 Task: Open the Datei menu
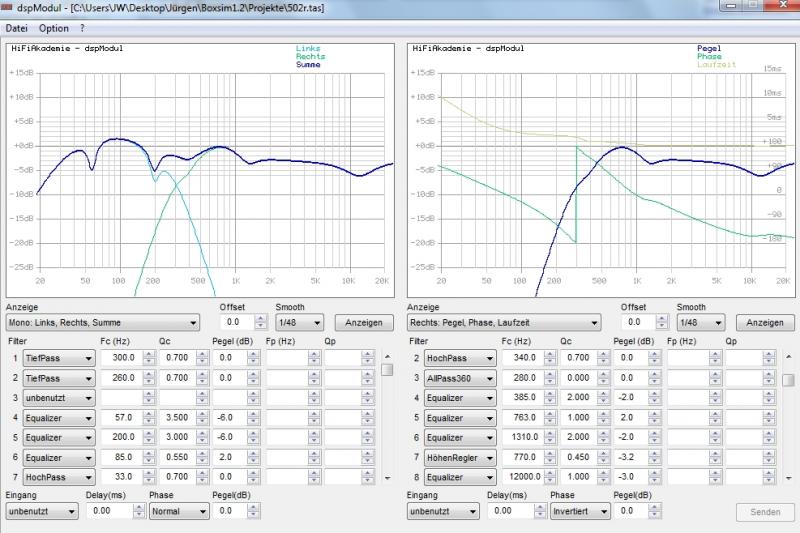16,28
